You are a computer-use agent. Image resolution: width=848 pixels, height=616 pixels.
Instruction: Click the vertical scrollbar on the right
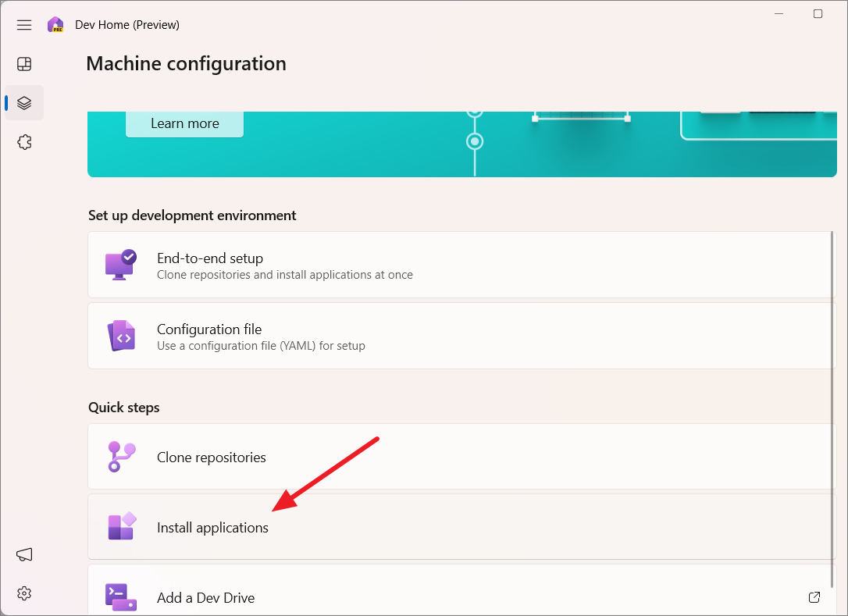click(x=833, y=409)
